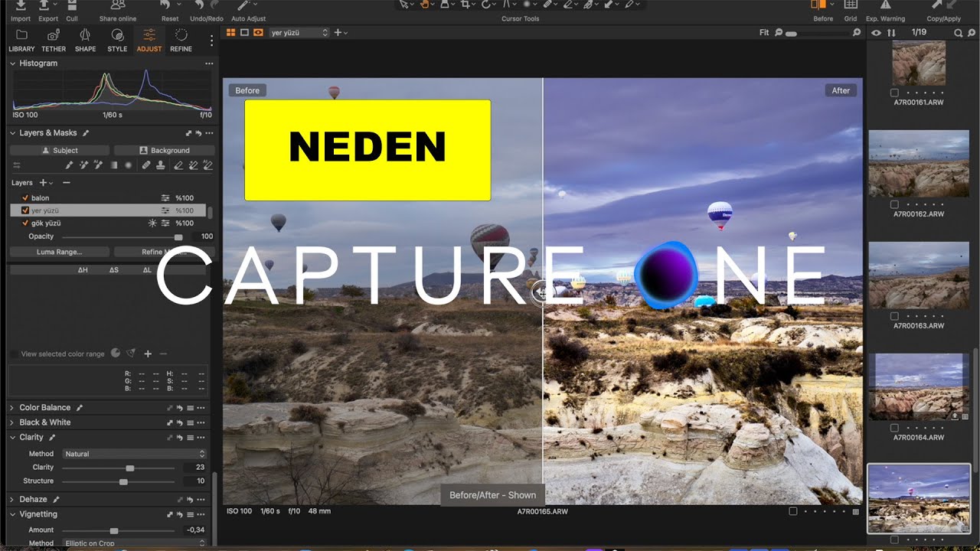Uncheck the balon layer checkbox

pos(25,197)
